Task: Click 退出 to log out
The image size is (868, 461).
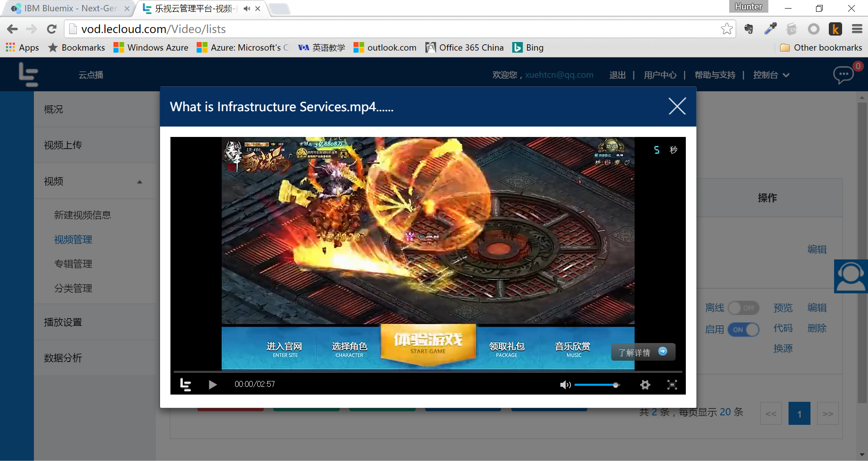Action: tap(618, 75)
